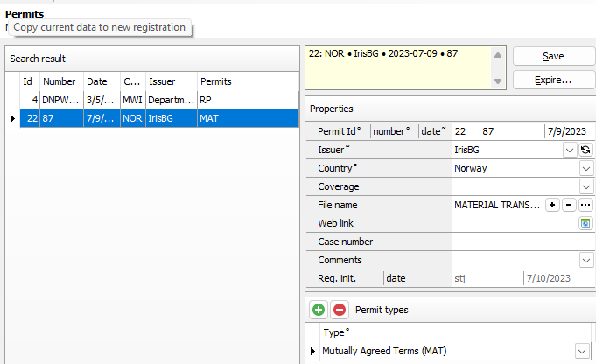596x364 pixels.
Task: Click the Expire... button
Action: pos(554,80)
